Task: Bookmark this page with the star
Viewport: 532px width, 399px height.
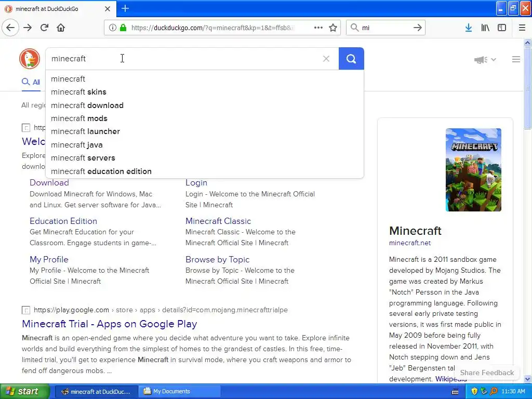Action: pyautogui.click(x=333, y=28)
